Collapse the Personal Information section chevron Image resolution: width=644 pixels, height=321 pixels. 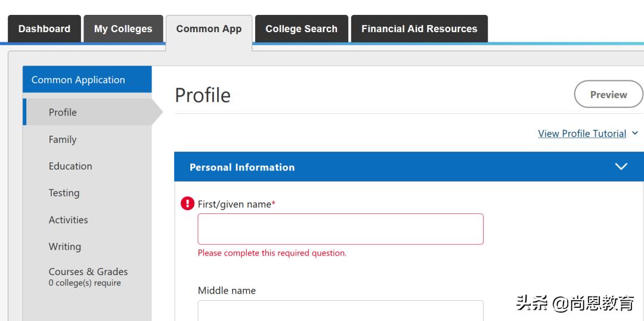coord(621,167)
